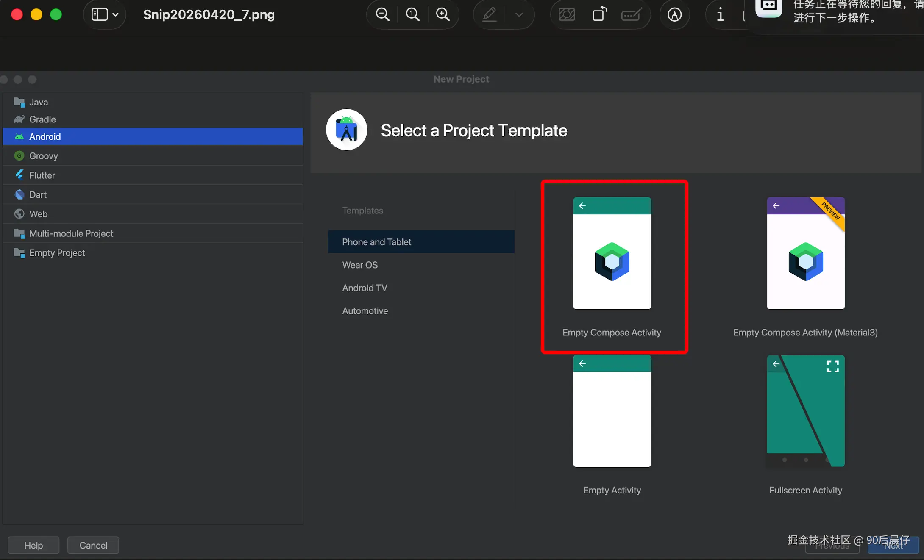Viewport: 924px width, 560px height.
Task: Click the zoom in magnifier icon
Action: click(x=443, y=15)
